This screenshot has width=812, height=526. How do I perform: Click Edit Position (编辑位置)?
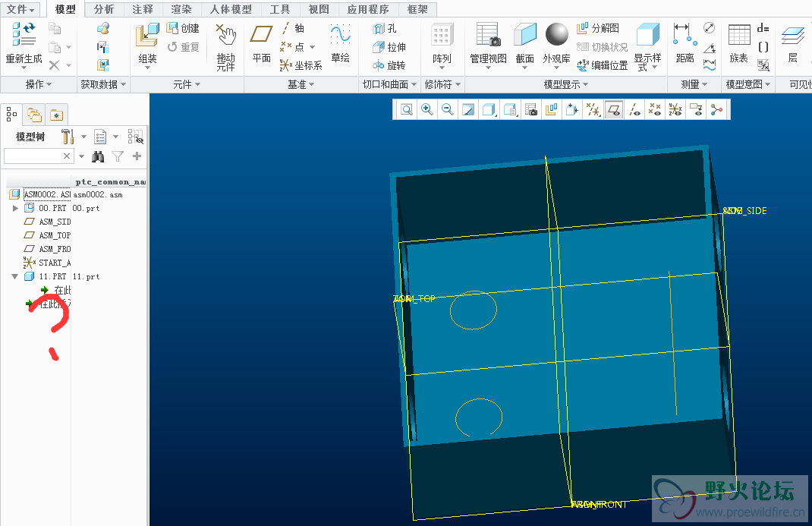603,65
